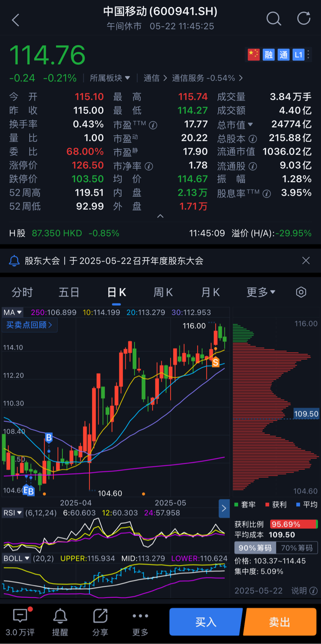Tap the 跌停价 103.50 value
Viewport: 321px width, 644px height.
click(88, 179)
